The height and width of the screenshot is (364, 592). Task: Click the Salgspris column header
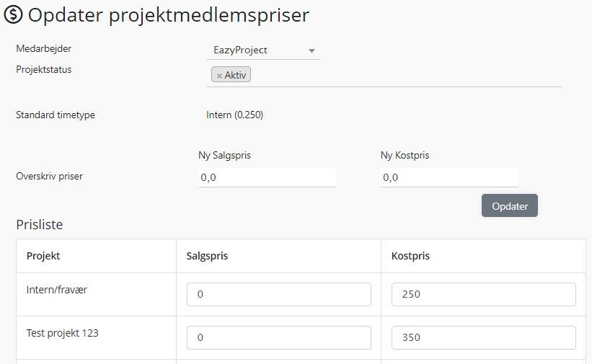[x=207, y=256]
